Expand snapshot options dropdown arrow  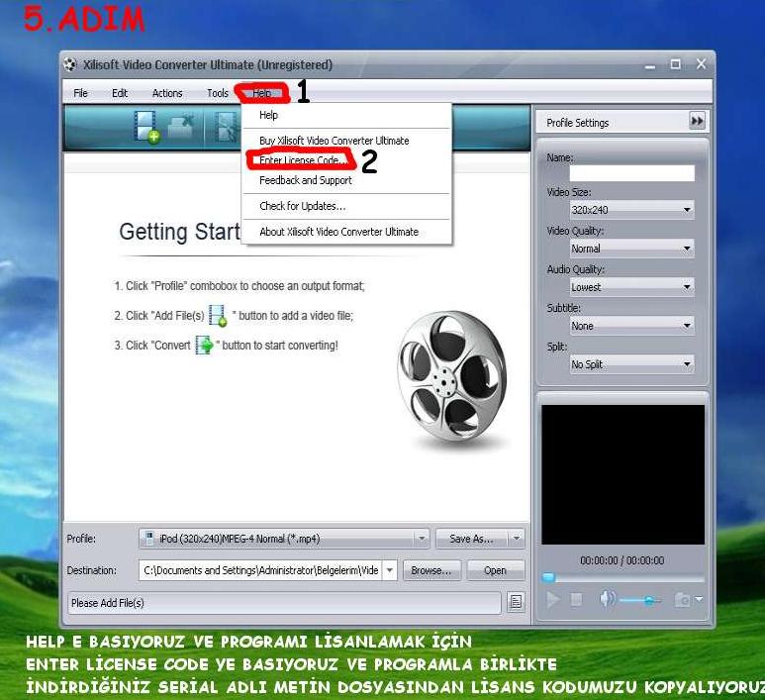tap(699, 599)
